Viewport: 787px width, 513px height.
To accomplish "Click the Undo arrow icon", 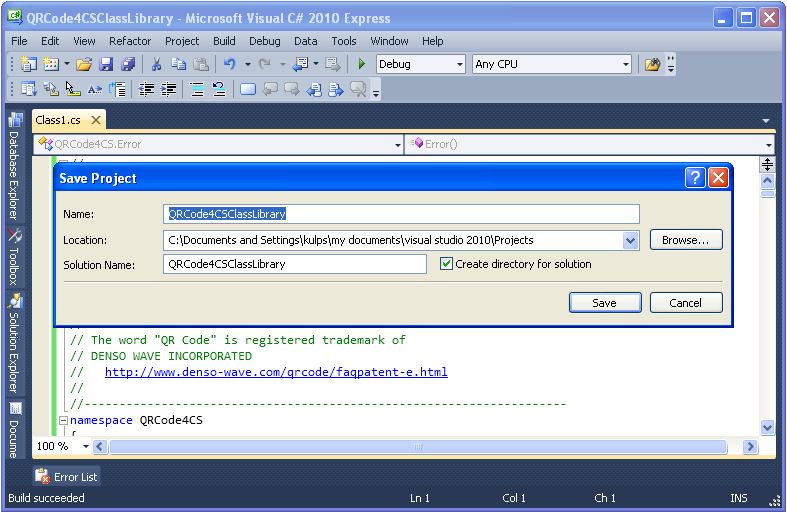I will (230, 64).
